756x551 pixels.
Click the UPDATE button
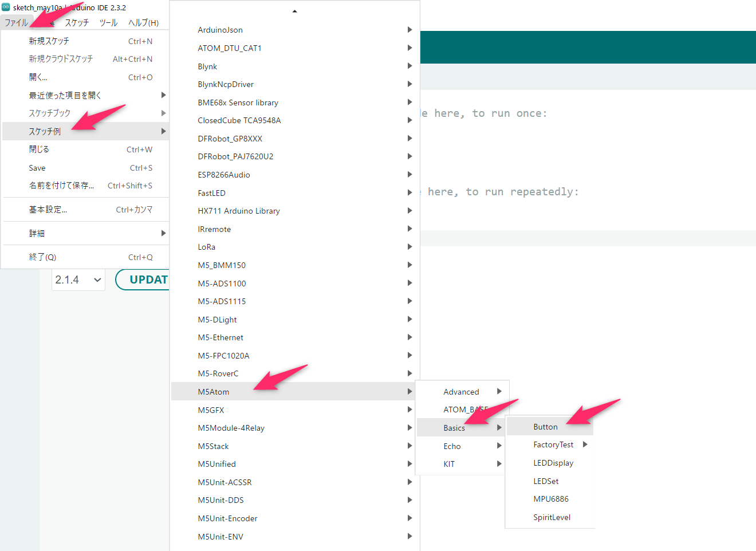click(x=143, y=280)
